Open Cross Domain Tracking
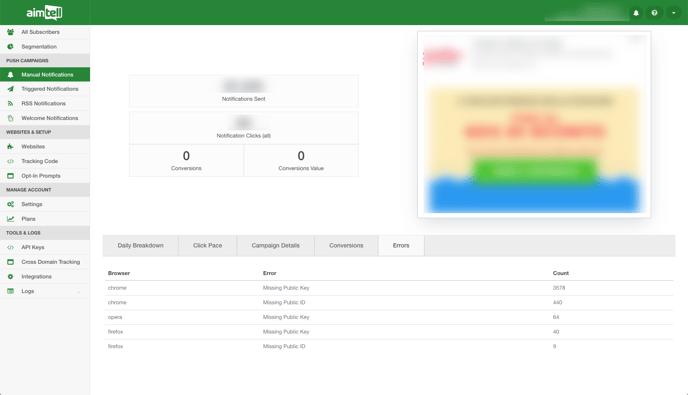Image resolution: width=688 pixels, height=395 pixels. [x=45, y=262]
